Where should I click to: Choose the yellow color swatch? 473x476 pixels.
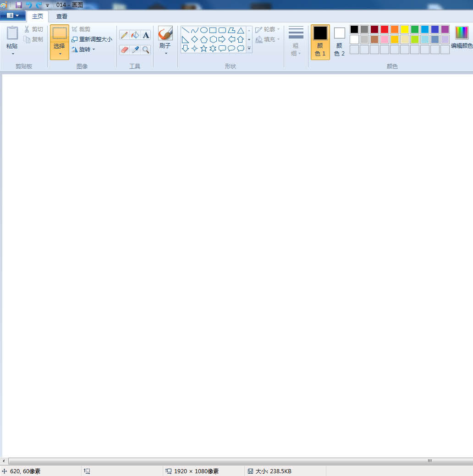405,29
